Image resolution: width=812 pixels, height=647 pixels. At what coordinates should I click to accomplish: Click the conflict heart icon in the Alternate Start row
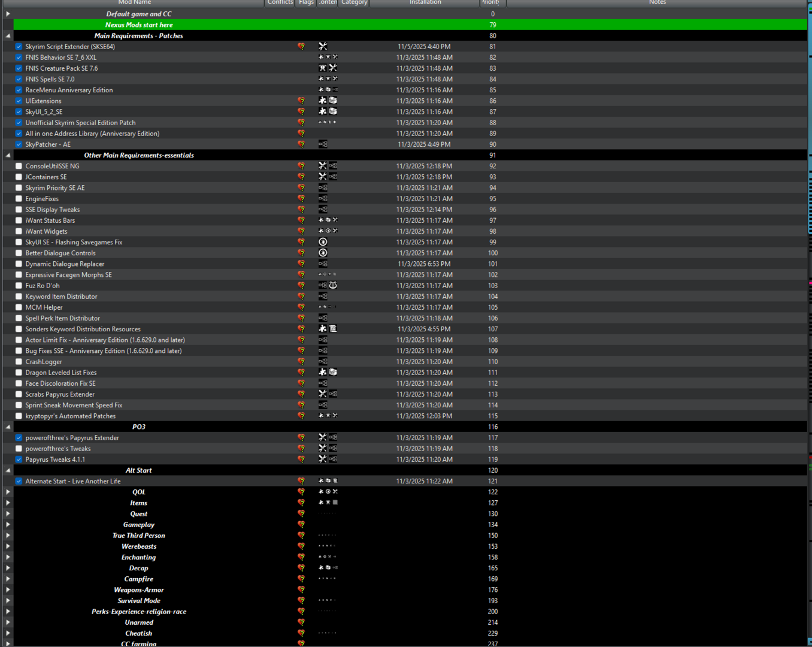click(301, 481)
